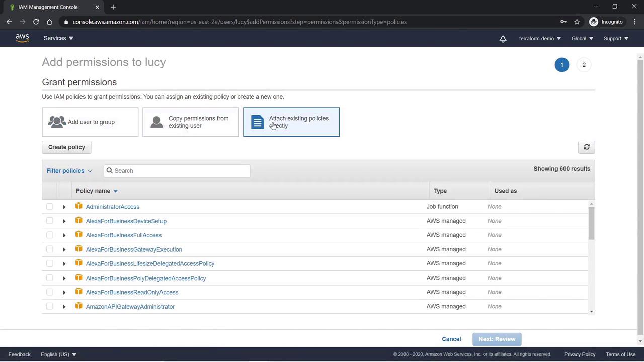This screenshot has width=644, height=362.
Task: Open the notifications bell icon
Action: point(503,39)
